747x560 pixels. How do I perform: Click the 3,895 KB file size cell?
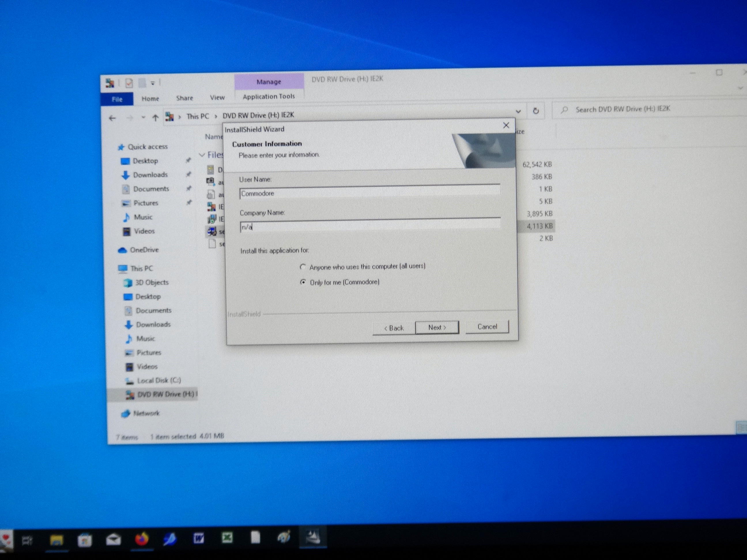click(x=540, y=214)
